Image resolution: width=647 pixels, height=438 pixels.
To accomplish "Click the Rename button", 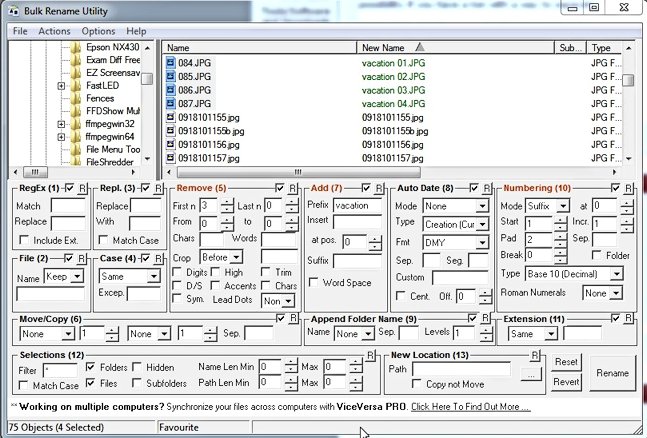I will click(x=610, y=372).
